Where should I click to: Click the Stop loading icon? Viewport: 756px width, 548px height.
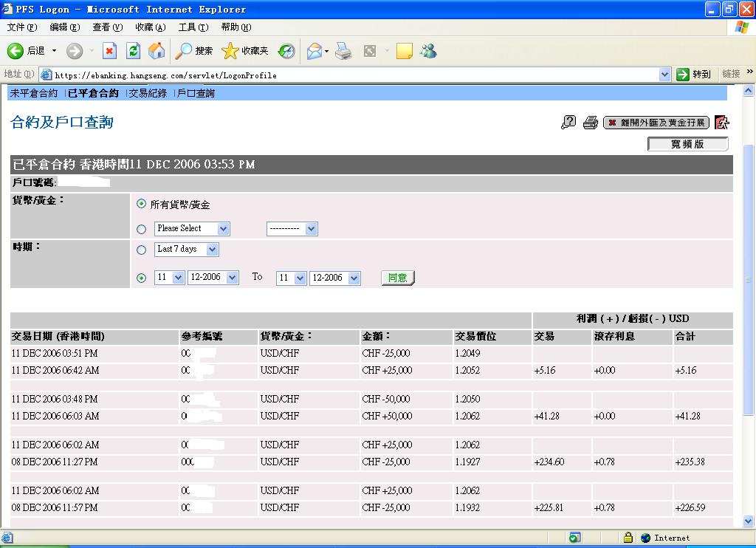[110, 51]
